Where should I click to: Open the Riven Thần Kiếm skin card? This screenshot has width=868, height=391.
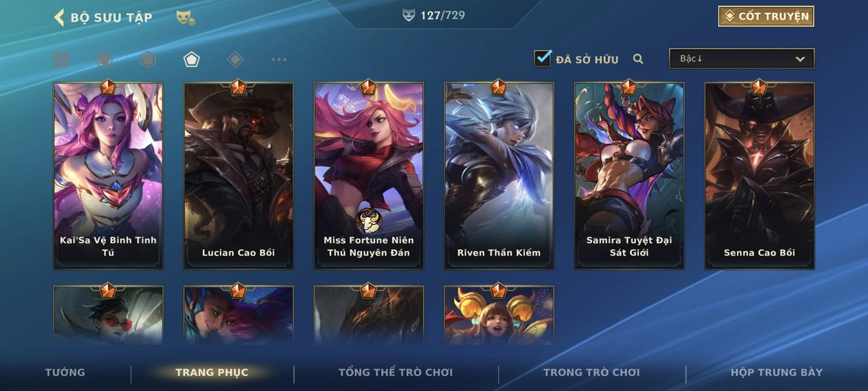[x=499, y=175]
